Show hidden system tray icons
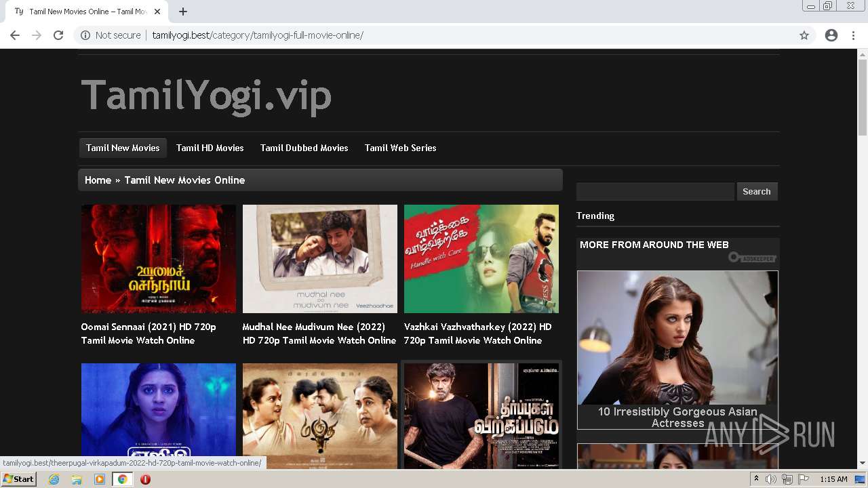This screenshot has width=868, height=488. click(756, 479)
